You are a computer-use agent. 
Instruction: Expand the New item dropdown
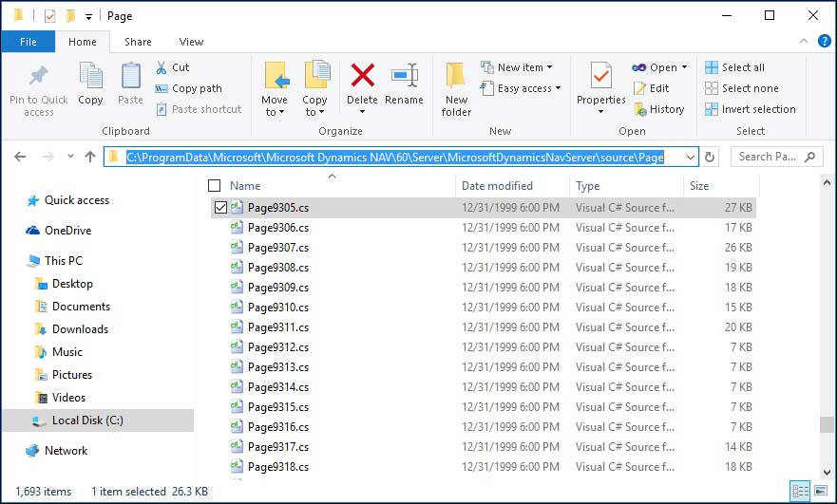pos(550,67)
